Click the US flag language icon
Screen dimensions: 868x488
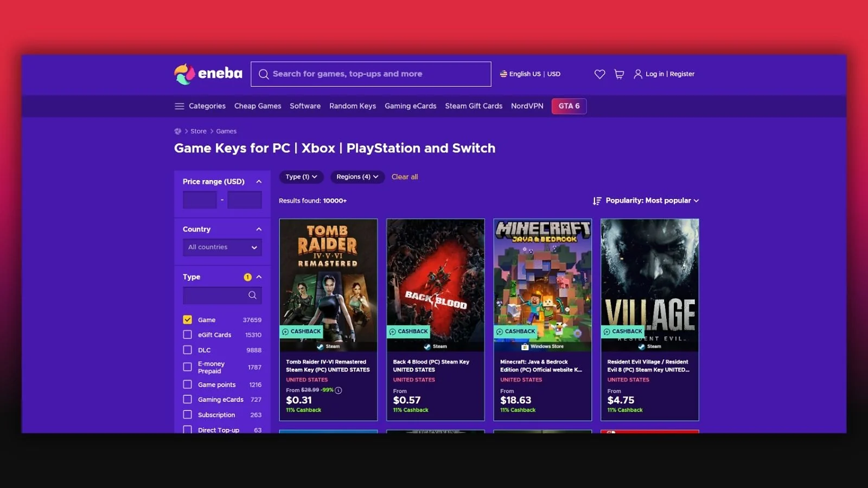(x=503, y=74)
